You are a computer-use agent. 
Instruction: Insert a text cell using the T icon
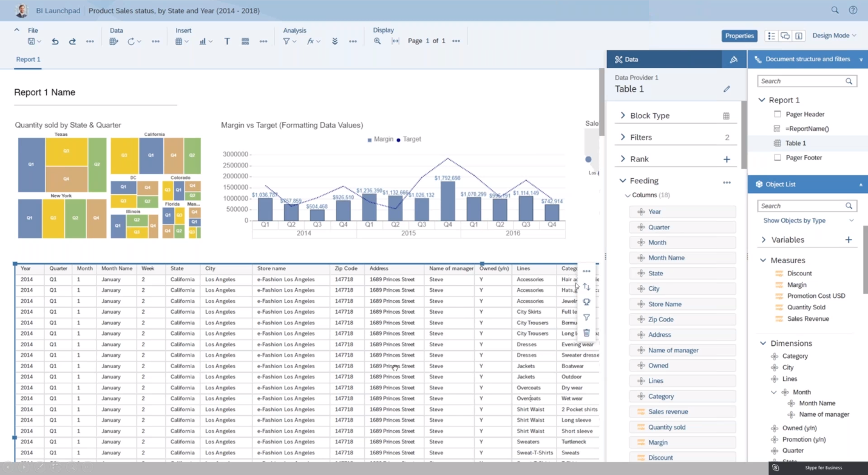coord(227,41)
